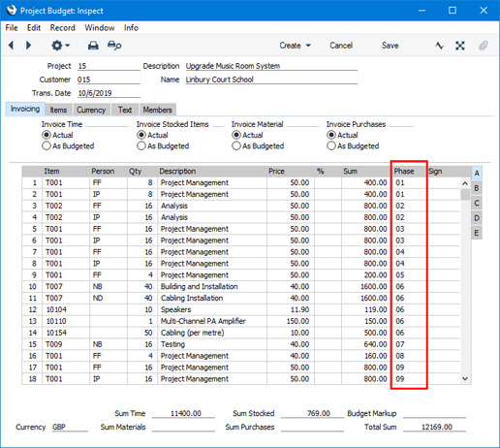The height and width of the screenshot is (448, 500).
Task: Open the Create dropdown menu
Action: coord(295,46)
